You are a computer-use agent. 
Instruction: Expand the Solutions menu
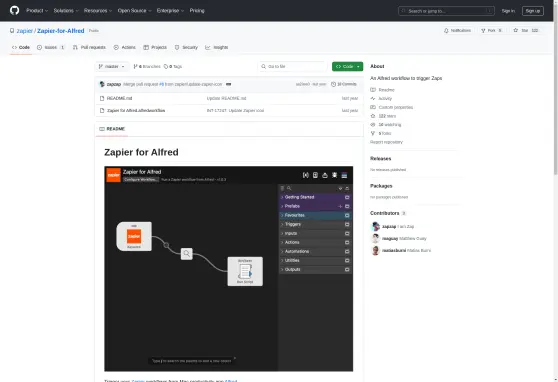[66, 11]
